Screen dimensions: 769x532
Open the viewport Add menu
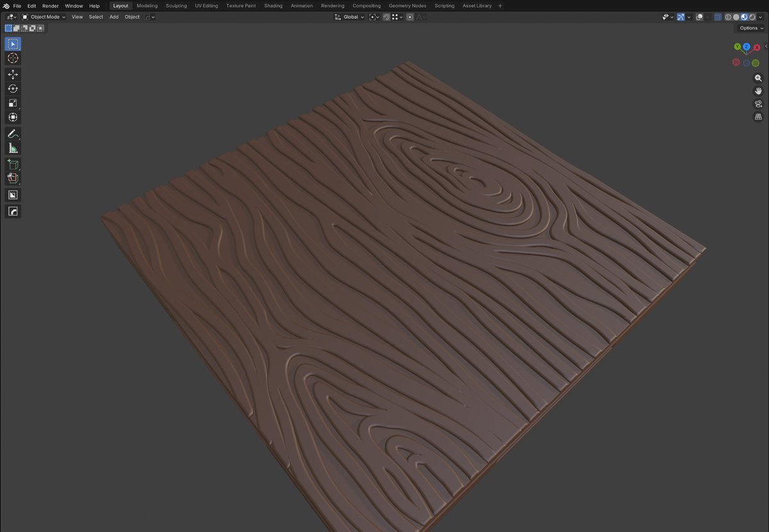tap(114, 17)
